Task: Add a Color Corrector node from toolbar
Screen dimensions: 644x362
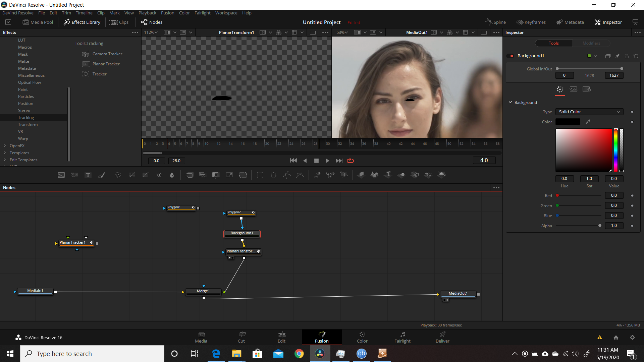Action: click(x=118, y=175)
